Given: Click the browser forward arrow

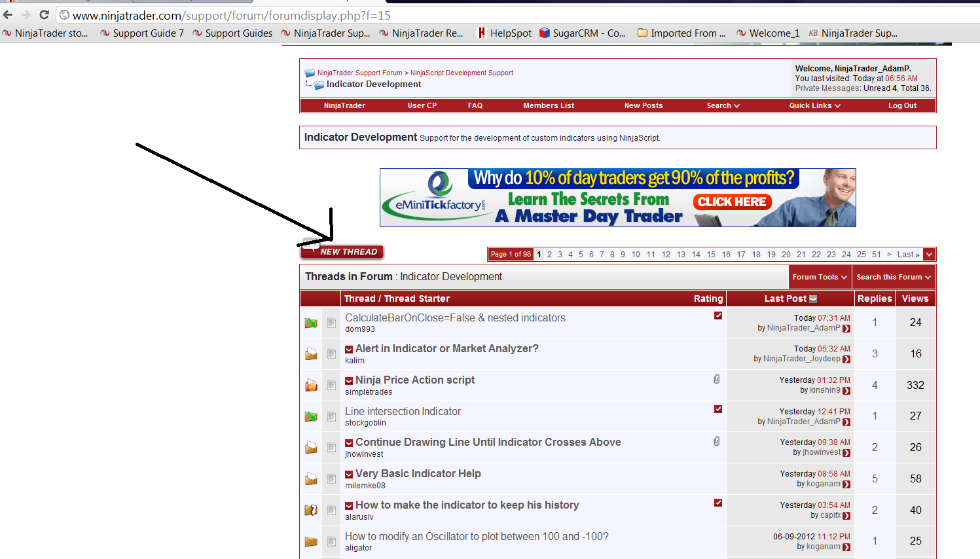Looking at the screenshot, I should coord(26,14).
